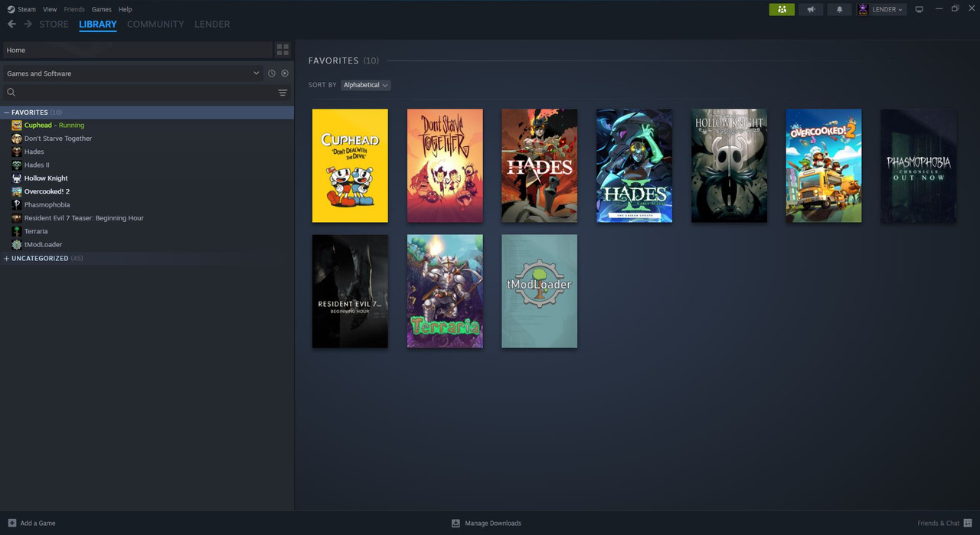Open the View menu

tap(50, 9)
